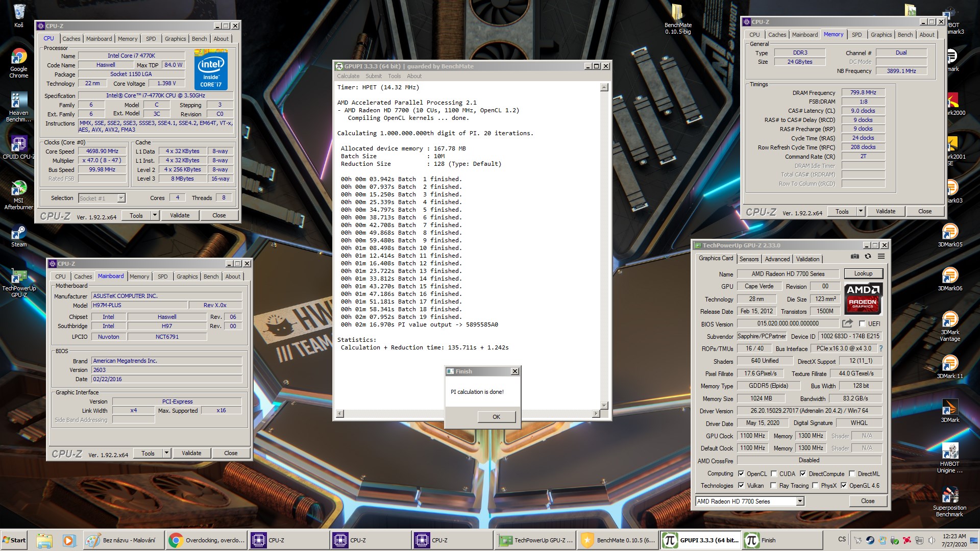
Task: Toggle UEFI checkbox in GPU-Z
Action: point(862,324)
